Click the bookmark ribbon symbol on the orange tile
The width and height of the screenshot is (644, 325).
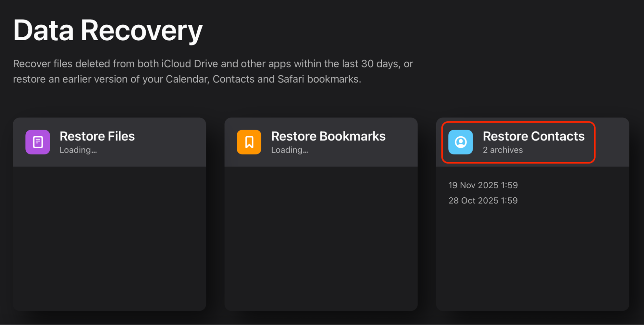click(249, 142)
